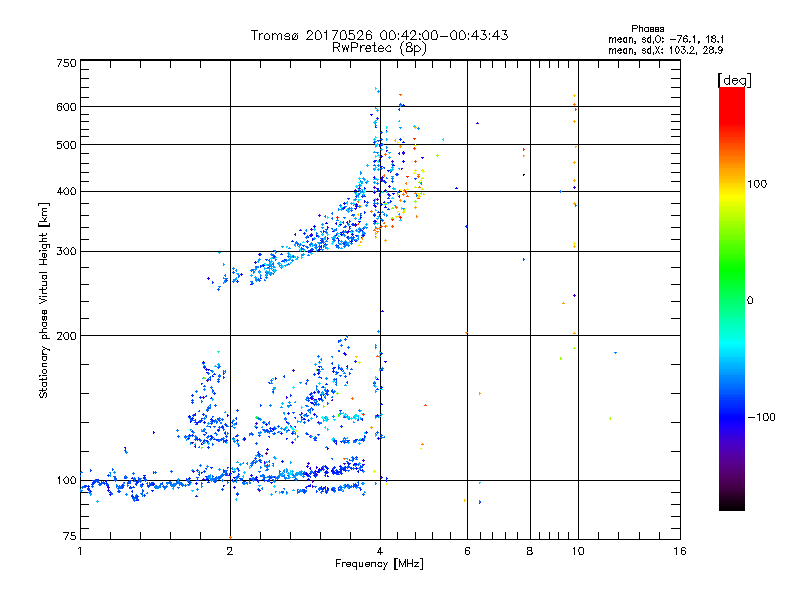Click the y-axis tick label '400'
Image resolution: width=800 pixels, height=600 pixels.
tap(66, 192)
